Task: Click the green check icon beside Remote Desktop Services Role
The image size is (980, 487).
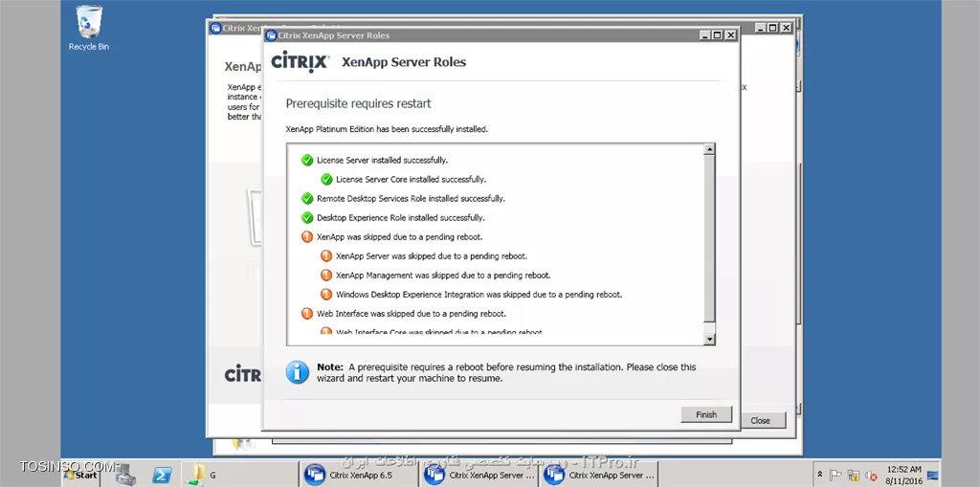Action: pyautogui.click(x=307, y=199)
